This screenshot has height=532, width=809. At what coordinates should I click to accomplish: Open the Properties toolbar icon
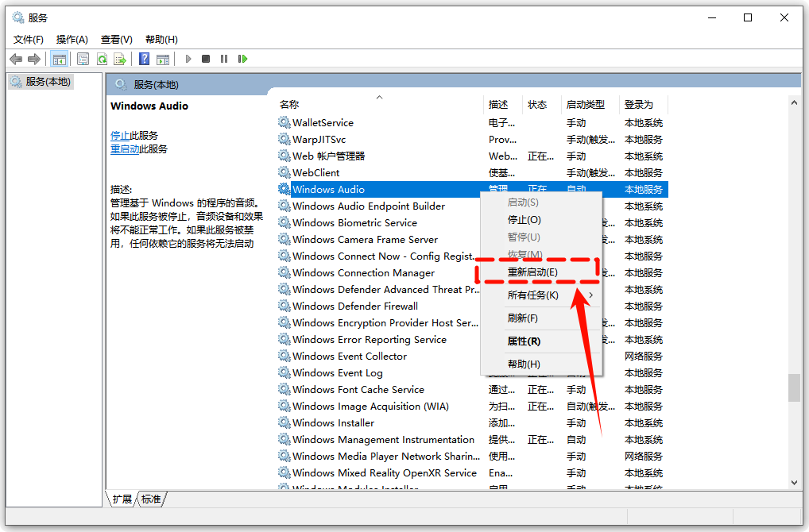click(x=83, y=60)
